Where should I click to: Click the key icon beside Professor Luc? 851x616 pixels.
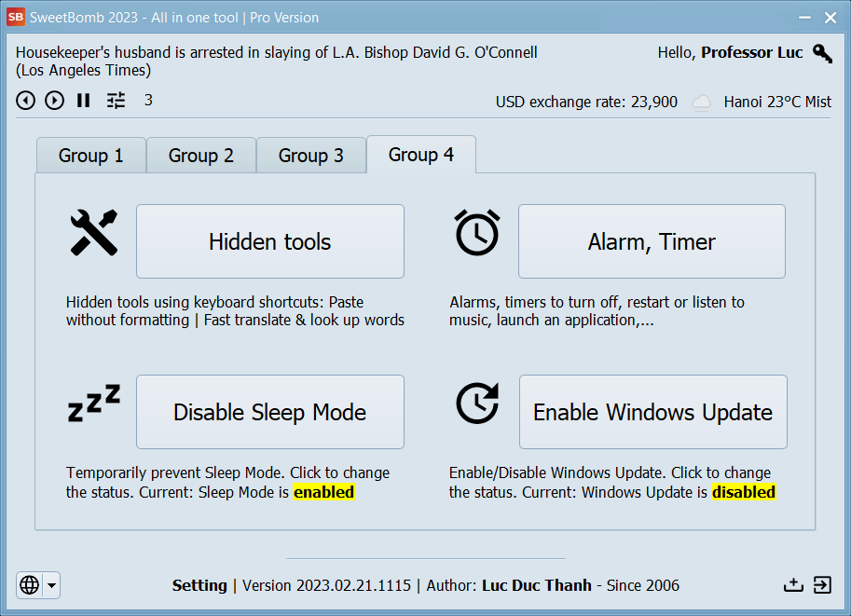pos(822,53)
